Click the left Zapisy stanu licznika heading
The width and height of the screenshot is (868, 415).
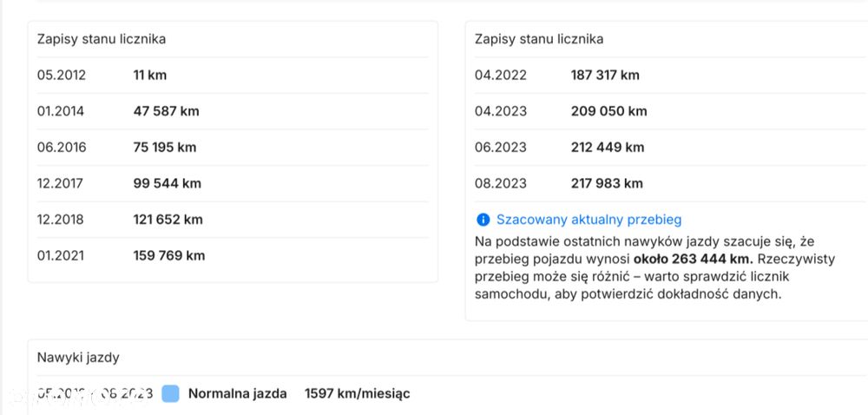point(102,39)
